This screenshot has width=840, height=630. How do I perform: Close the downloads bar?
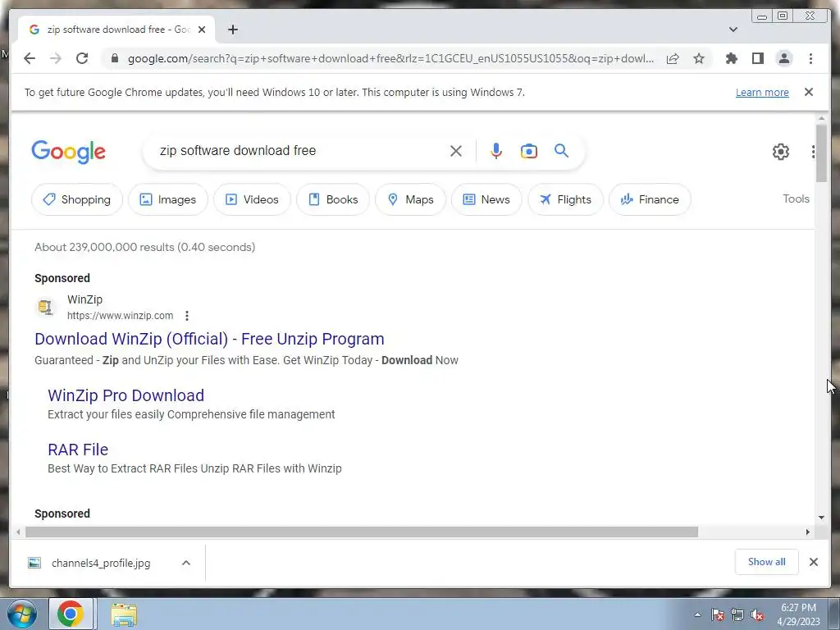(813, 562)
